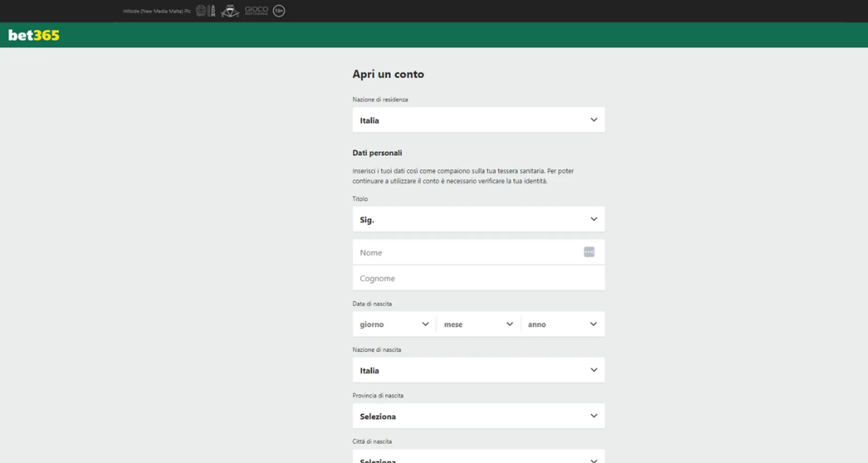This screenshot has width=868, height=463.
Task: Click the crowned triangle logo icon
Action: tap(230, 10)
